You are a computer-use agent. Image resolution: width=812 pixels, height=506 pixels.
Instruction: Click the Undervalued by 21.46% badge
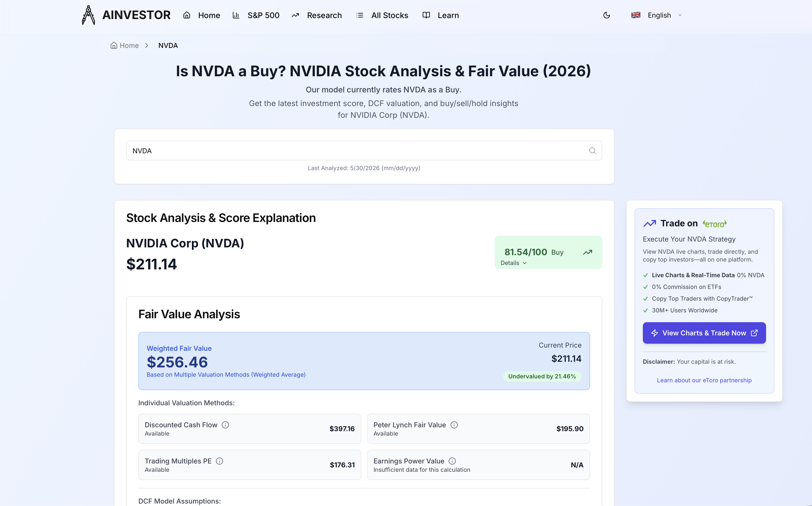pos(542,376)
